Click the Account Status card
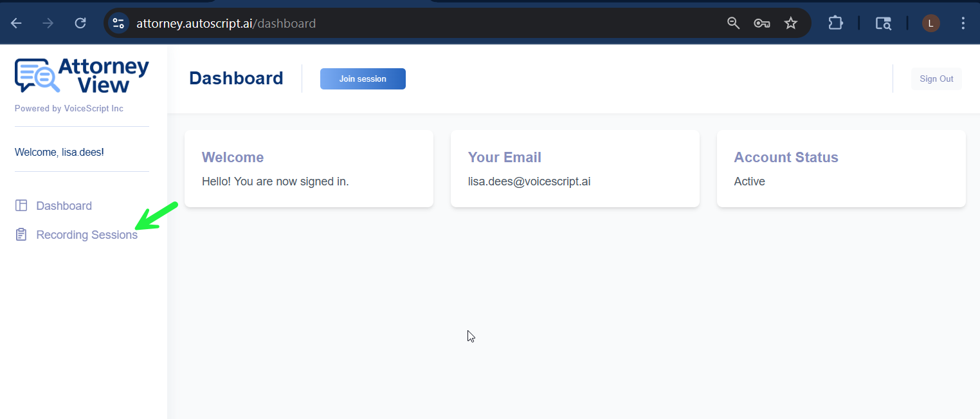The height and width of the screenshot is (419, 980). tap(841, 169)
